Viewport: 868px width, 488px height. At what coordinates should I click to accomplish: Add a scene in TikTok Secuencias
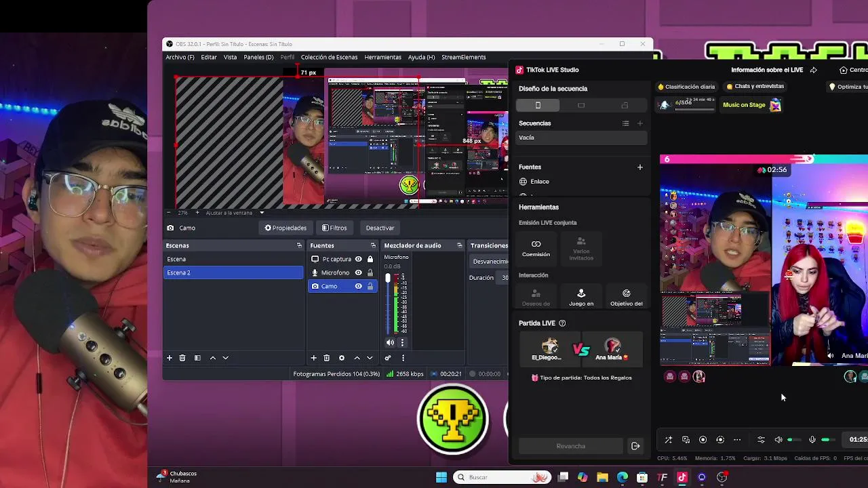(x=639, y=123)
